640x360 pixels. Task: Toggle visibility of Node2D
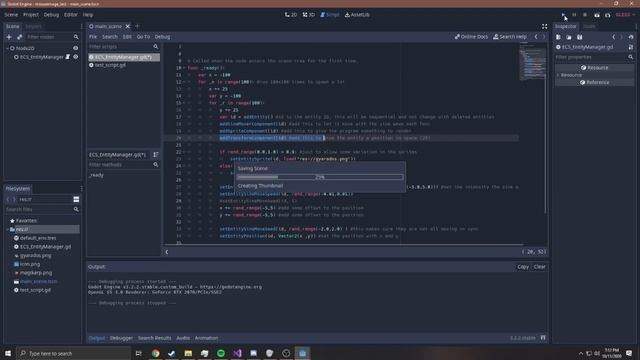(x=76, y=48)
